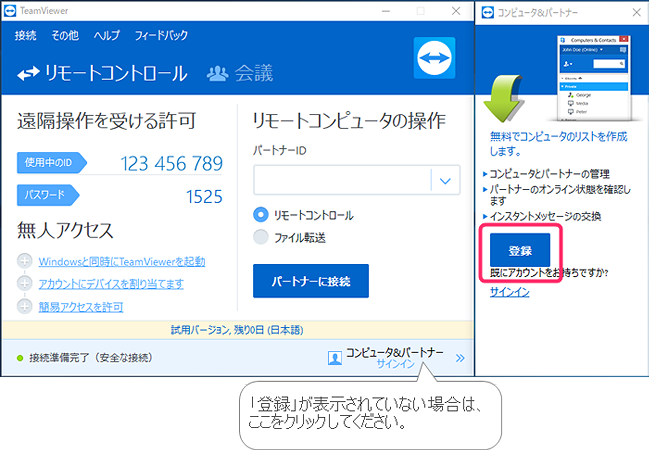Click the ID value 123 456 789

point(171,164)
